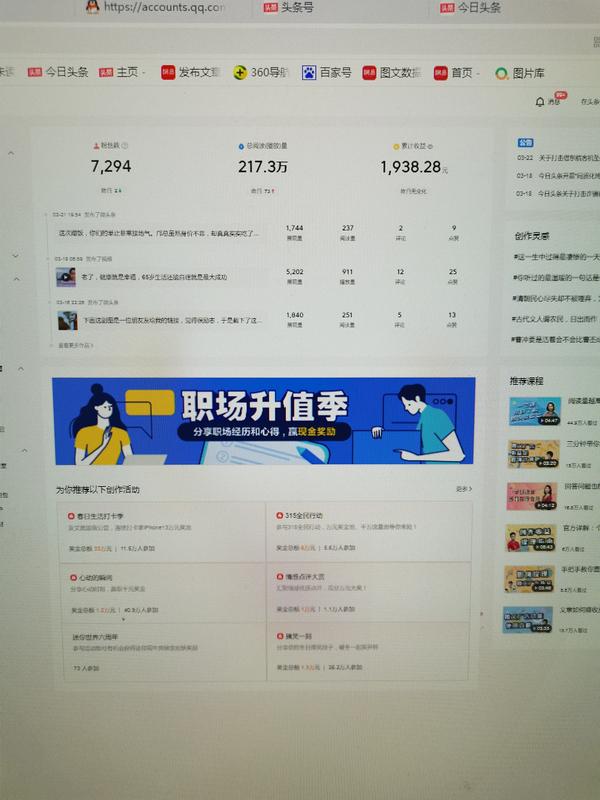Viewport: 600px width, 800px height.
Task: Collapse the sidebar chevron beside banner's lower edge
Action: click(x=24, y=450)
